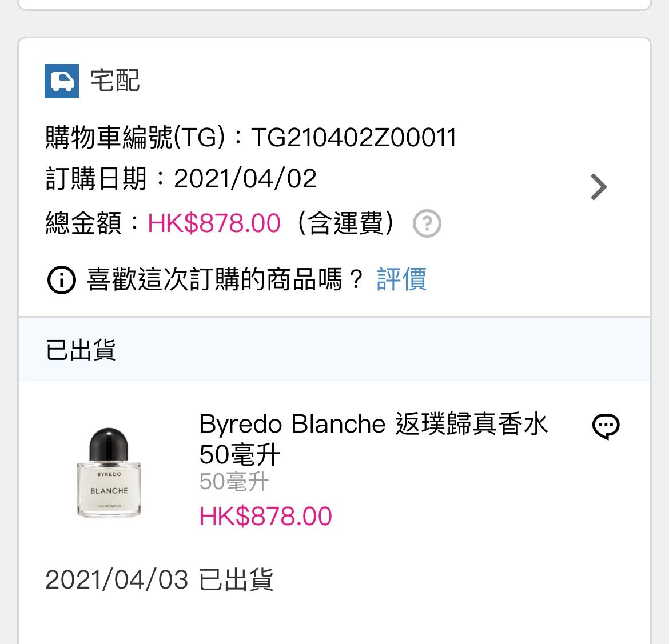
Task: Click the (含運費) shipping-included note
Action: (x=345, y=223)
